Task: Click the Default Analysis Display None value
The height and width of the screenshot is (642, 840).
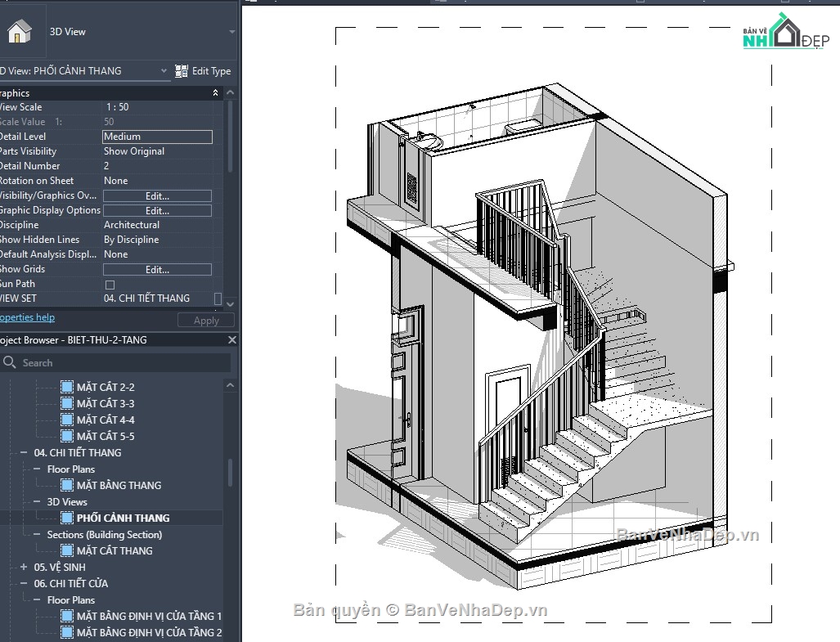Action: 115,254
